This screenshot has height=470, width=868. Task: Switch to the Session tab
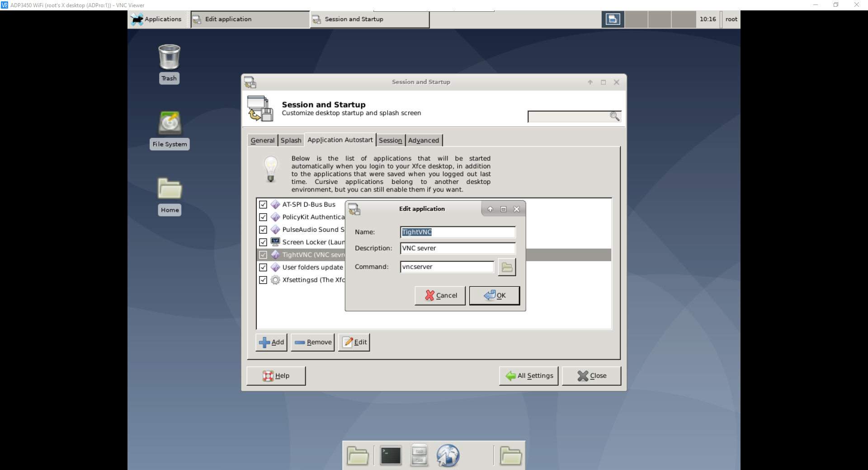tap(390, 141)
